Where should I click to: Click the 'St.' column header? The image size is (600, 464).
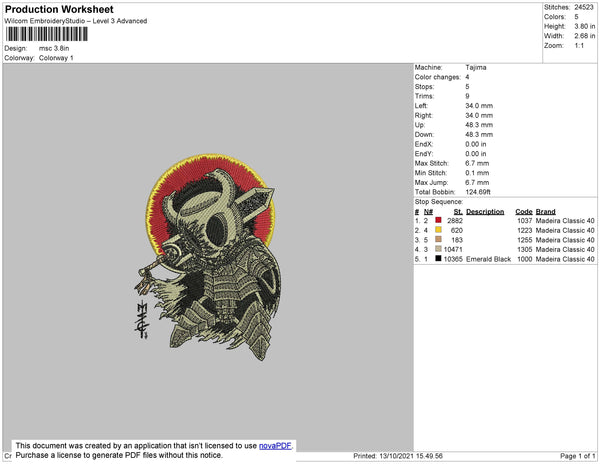tap(458, 212)
